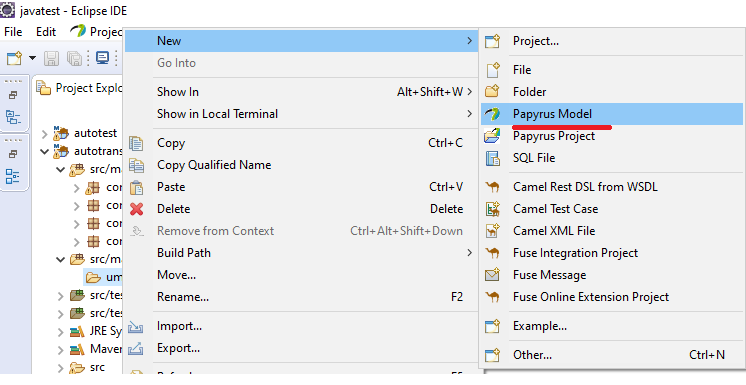Click Copy Qualified Name
Viewport: 746px width, 385px height.
click(301, 165)
